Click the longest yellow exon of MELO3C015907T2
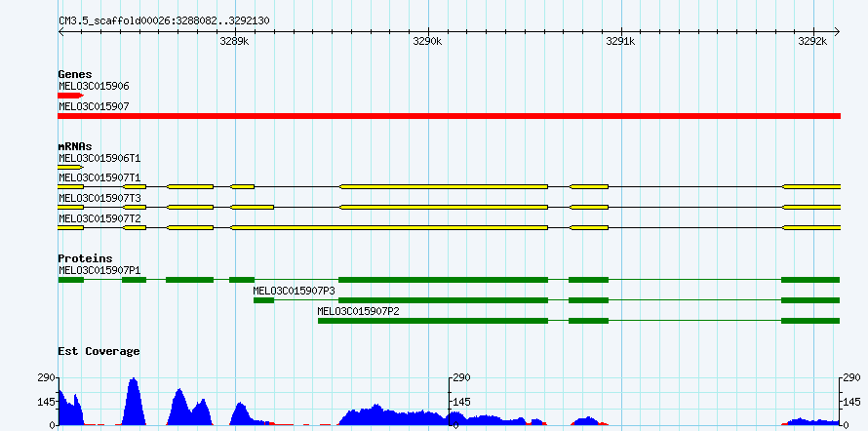This screenshot has height=431, width=868. (x=389, y=228)
